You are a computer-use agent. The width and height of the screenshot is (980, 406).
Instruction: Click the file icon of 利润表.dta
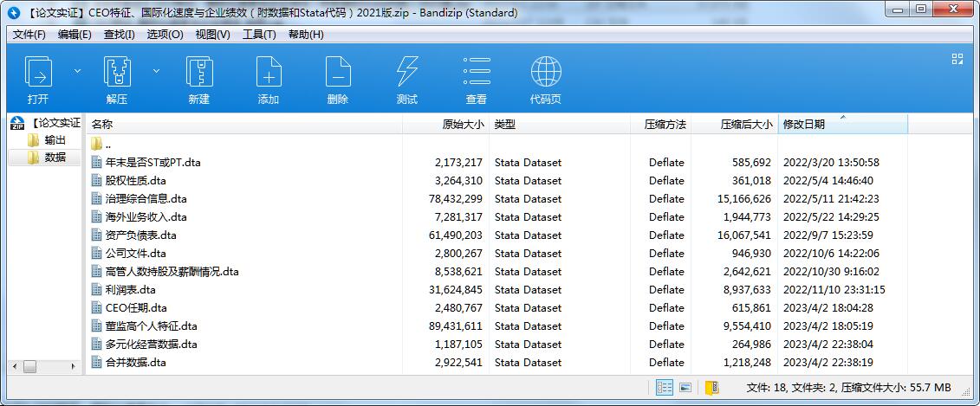(x=96, y=289)
